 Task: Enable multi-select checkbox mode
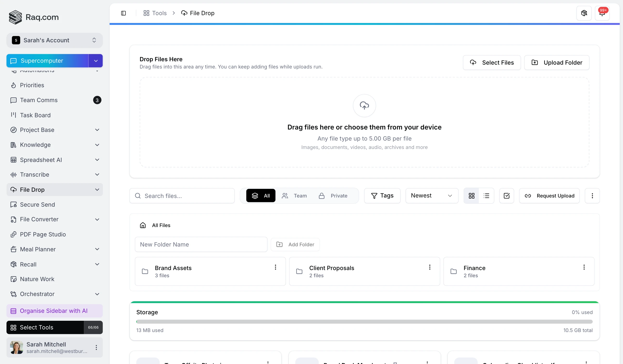click(507, 196)
